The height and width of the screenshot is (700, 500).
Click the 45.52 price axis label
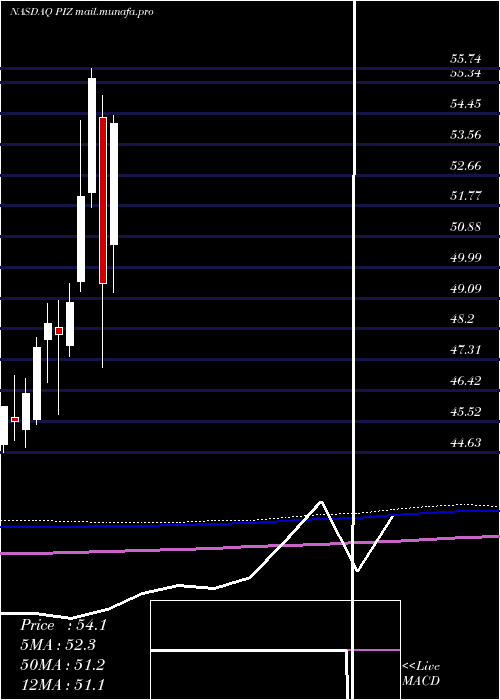466,412
